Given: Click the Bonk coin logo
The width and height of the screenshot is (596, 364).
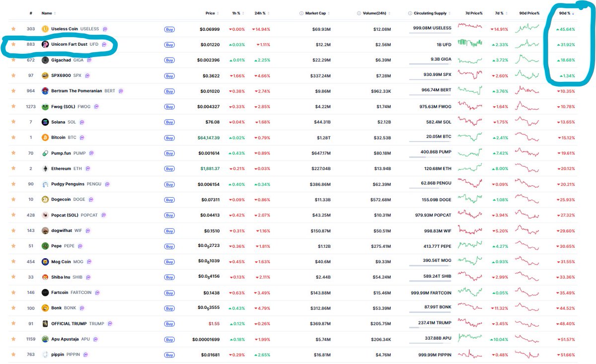Looking at the screenshot, I should (45, 308).
